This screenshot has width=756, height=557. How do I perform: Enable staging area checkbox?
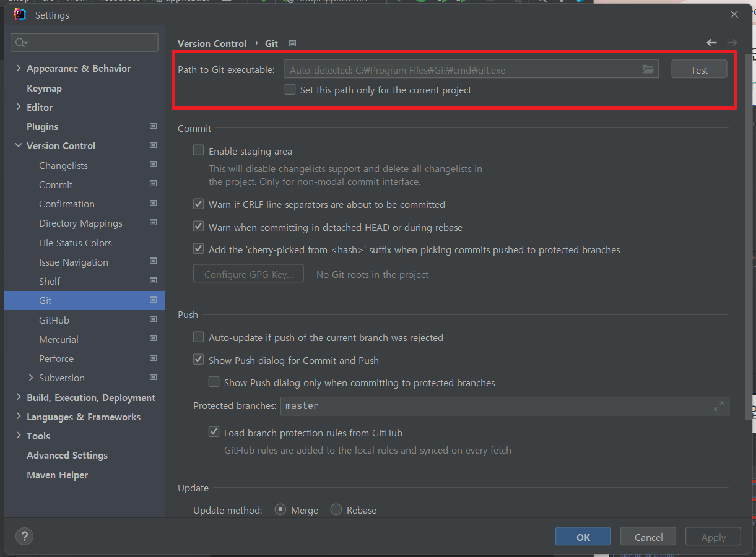(x=198, y=150)
